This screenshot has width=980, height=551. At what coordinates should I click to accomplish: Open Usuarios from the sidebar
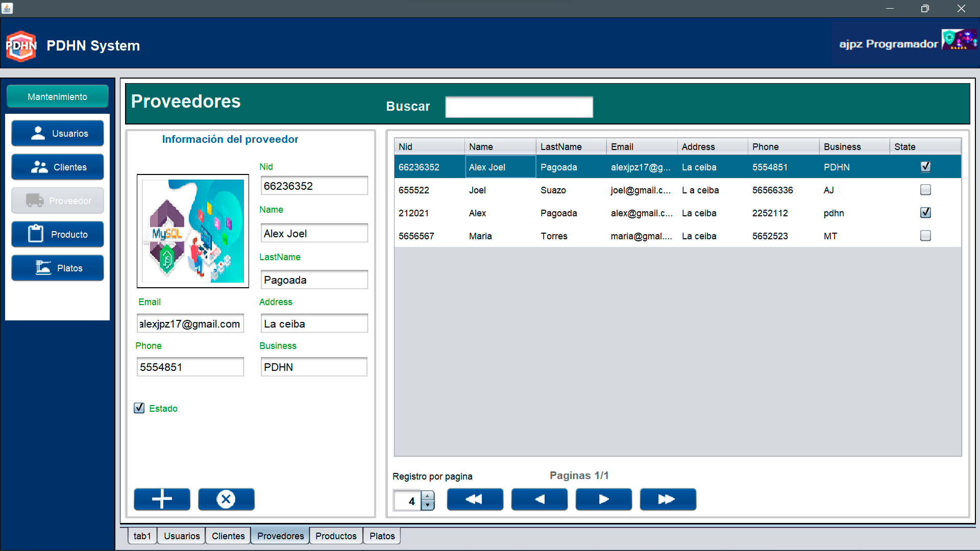[x=58, y=133]
